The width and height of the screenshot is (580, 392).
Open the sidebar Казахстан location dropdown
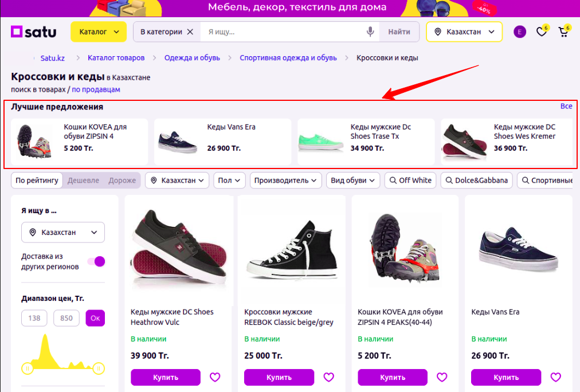point(63,232)
